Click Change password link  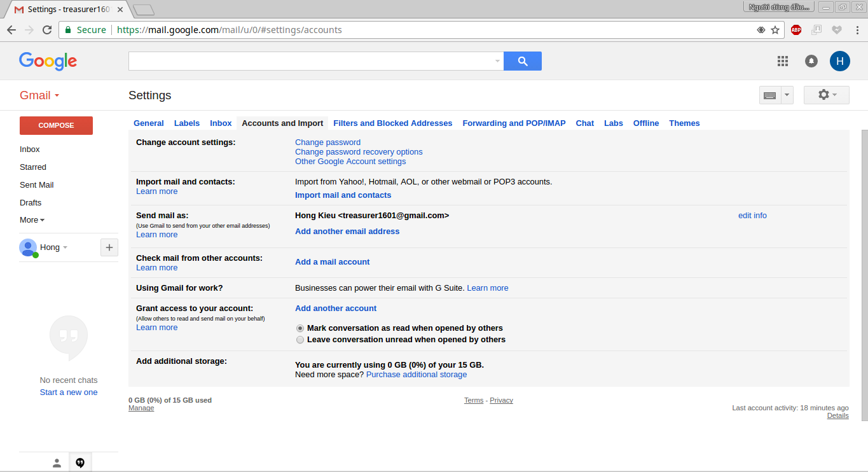coord(327,142)
